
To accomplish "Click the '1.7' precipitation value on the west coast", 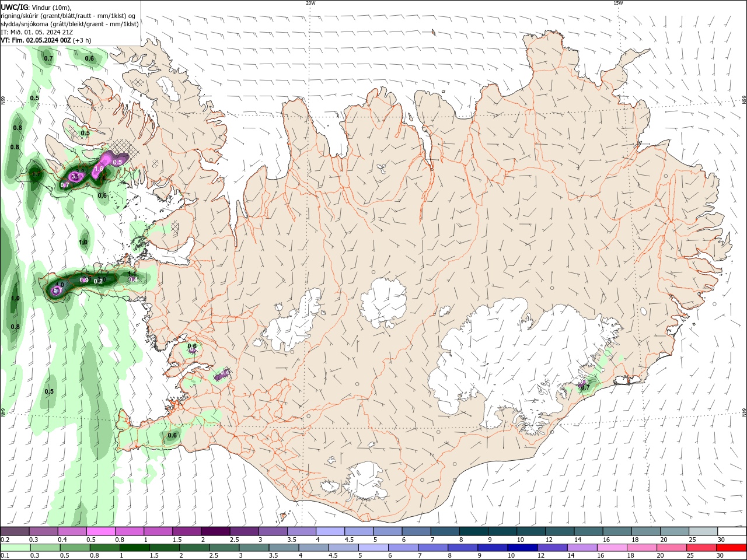I will click(36, 174).
